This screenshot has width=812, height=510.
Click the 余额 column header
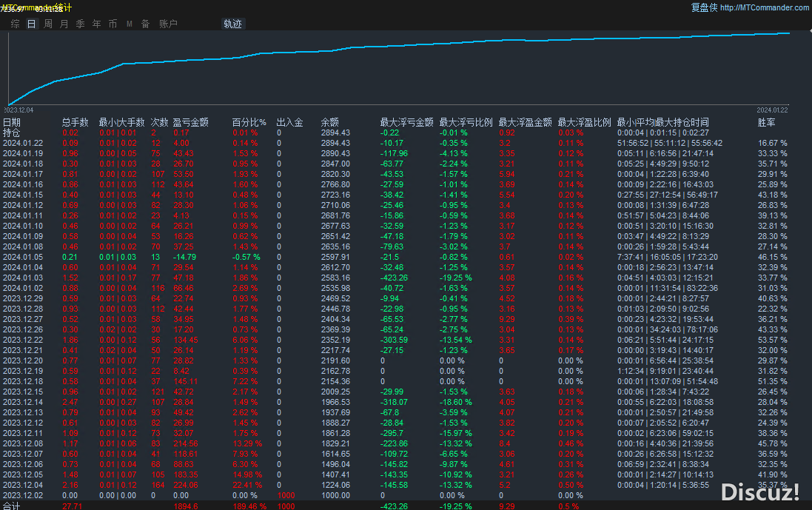click(x=329, y=122)
